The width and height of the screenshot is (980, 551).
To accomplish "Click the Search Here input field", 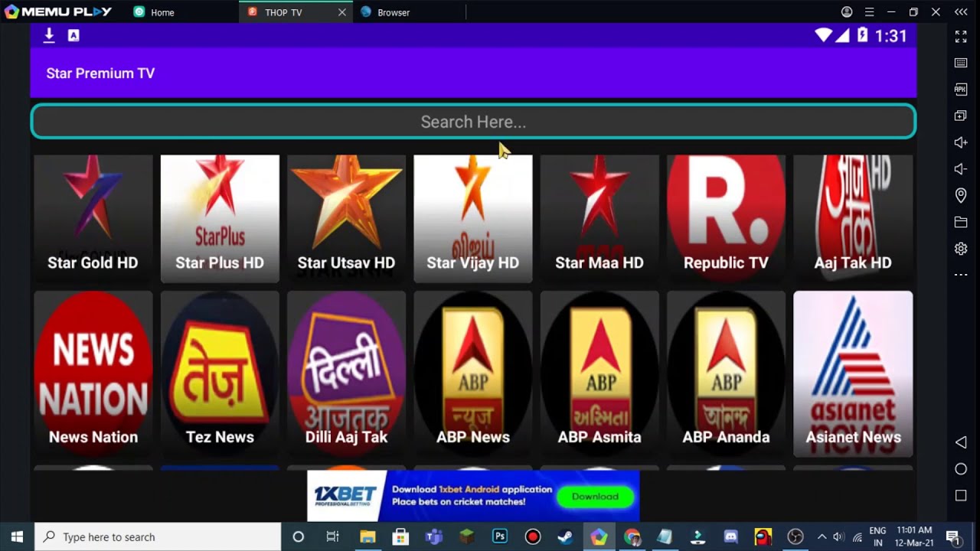I will [473, 122].
